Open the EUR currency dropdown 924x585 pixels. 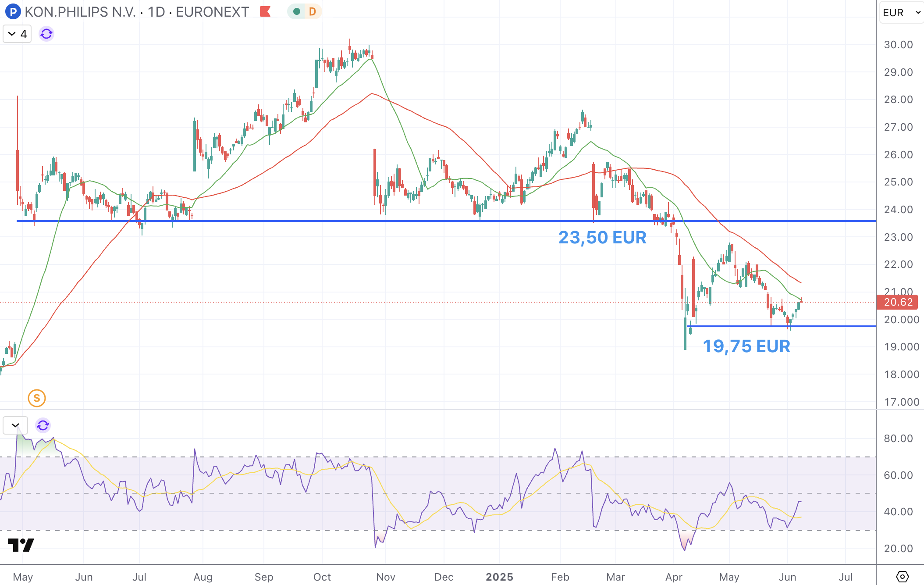click(x=901, y=12)
